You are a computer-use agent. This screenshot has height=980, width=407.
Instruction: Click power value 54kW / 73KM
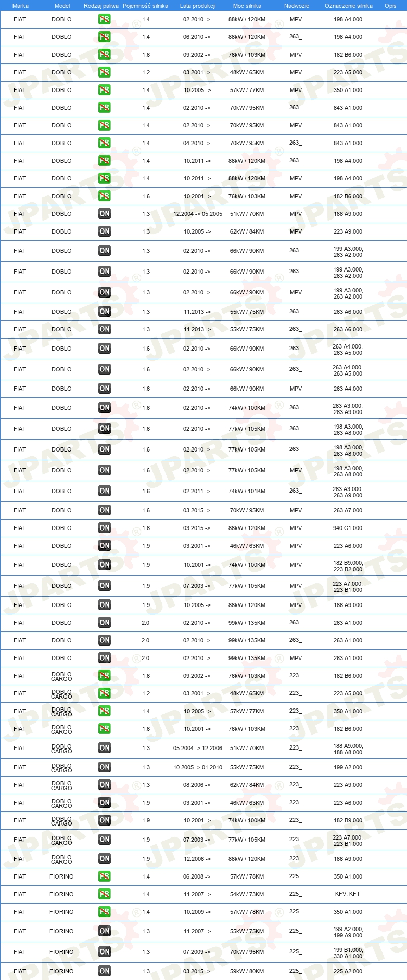[247, 894]
